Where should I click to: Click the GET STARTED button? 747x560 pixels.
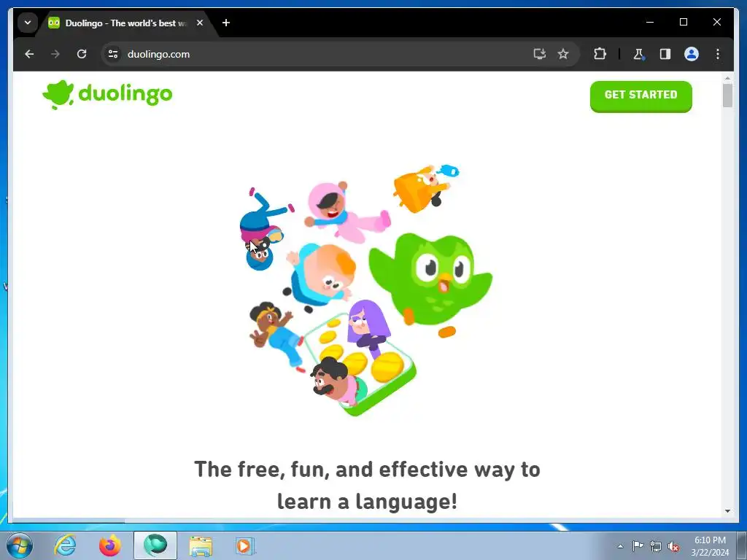click(x=640, y=96)
